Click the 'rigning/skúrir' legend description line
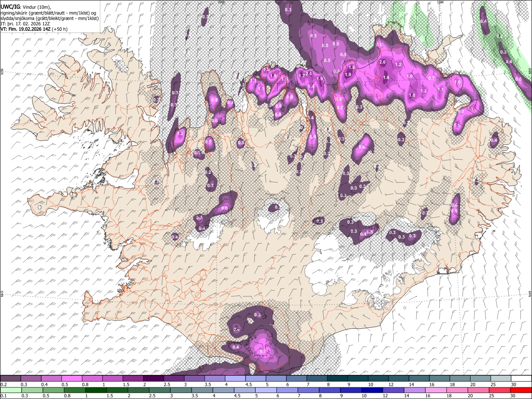The width and height of the screenshot is (532, 399). 48,13
